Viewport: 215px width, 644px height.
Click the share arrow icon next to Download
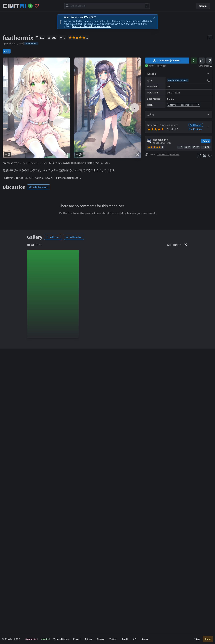coord(201,61)
